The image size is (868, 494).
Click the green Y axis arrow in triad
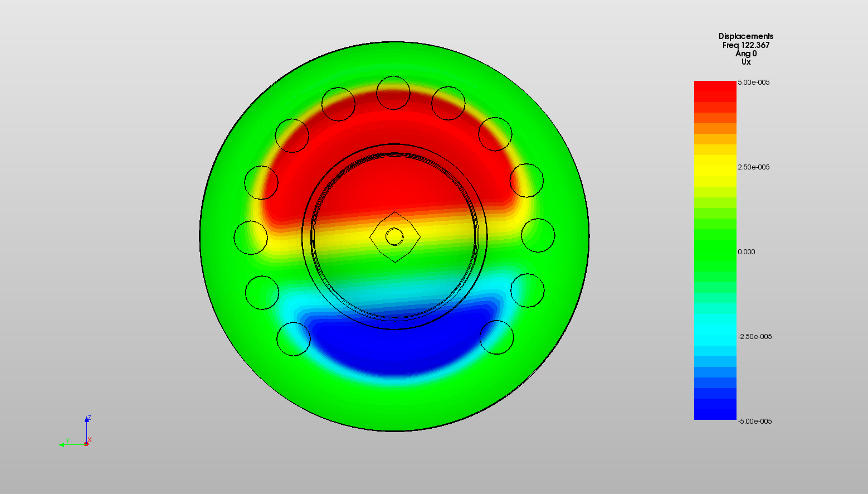coord(62,444)
